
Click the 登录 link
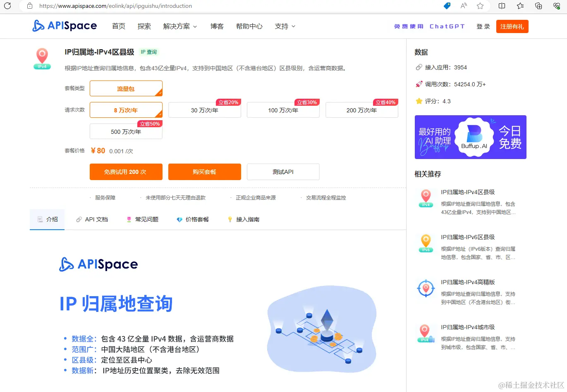pos(483,26)
